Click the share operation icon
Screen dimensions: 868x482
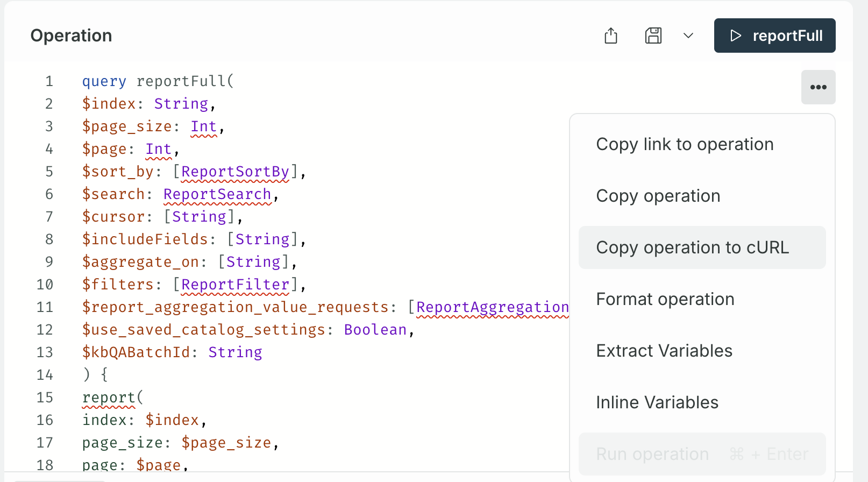pos(611,36)
